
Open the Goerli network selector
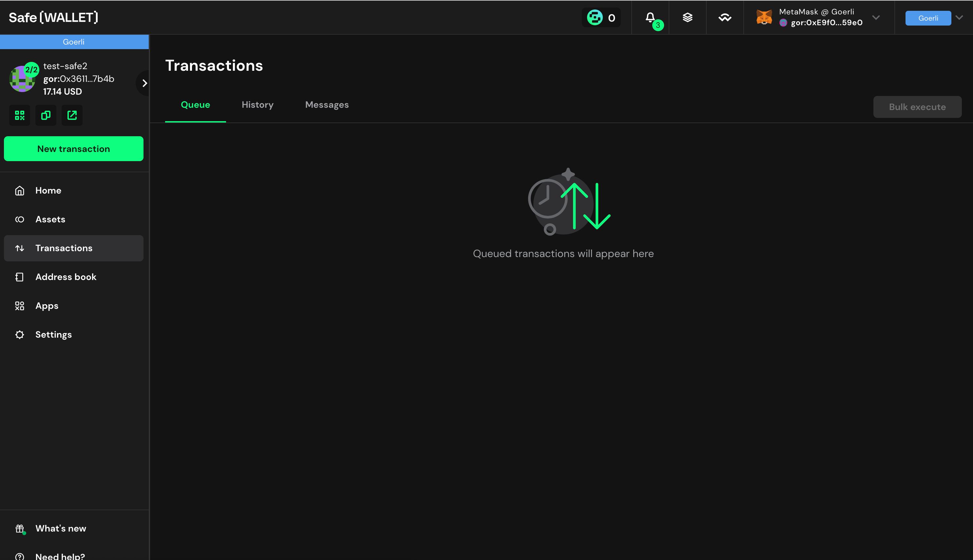[928, 18]
